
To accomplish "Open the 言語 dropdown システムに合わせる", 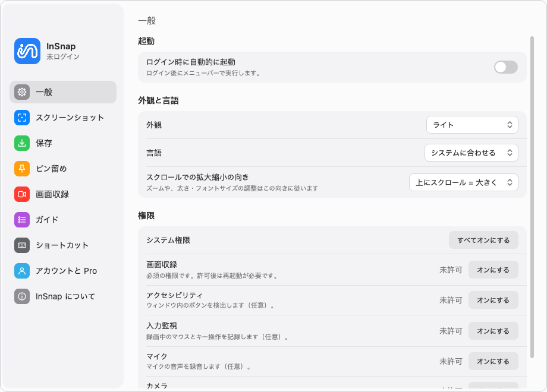I will tap(471, 153).
